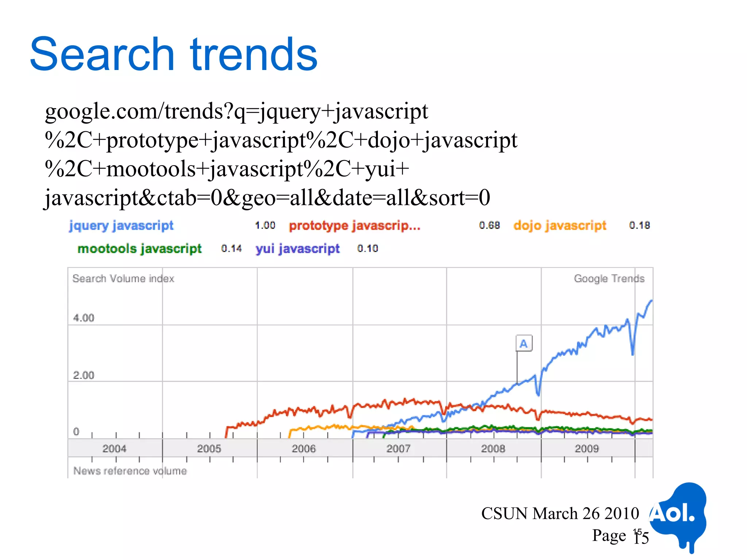Click the 'Search Volume index' chart label
The height and width of the screenshot is (560, 747).
123,279
